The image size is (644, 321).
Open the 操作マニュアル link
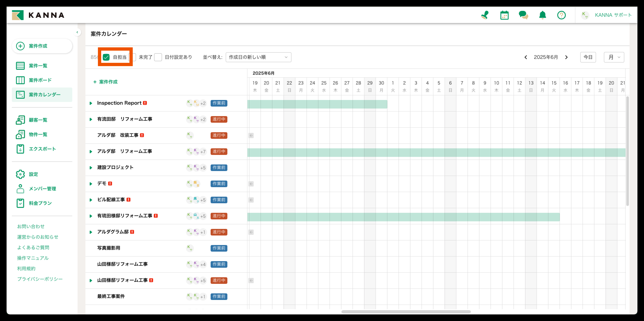click(33, 258)
